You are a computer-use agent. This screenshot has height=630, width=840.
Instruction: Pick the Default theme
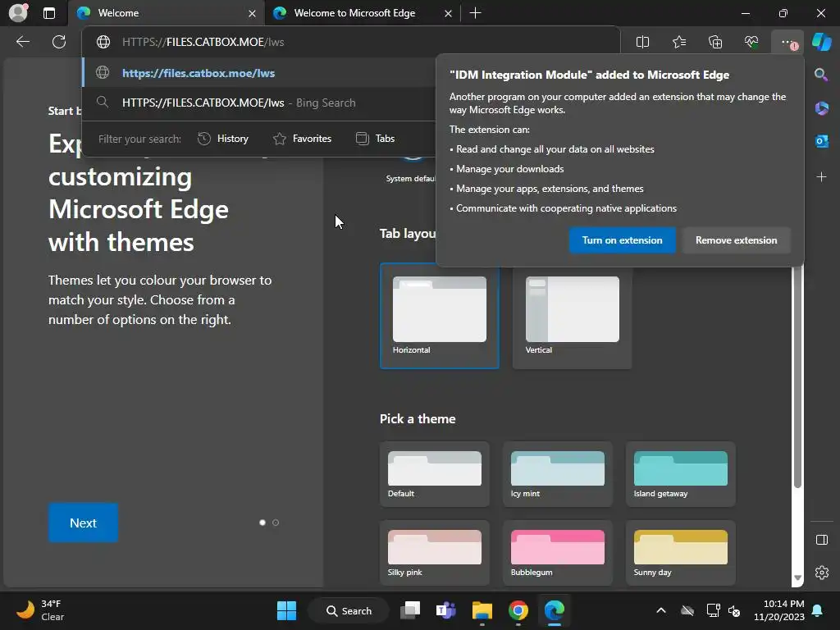(435, 474)
